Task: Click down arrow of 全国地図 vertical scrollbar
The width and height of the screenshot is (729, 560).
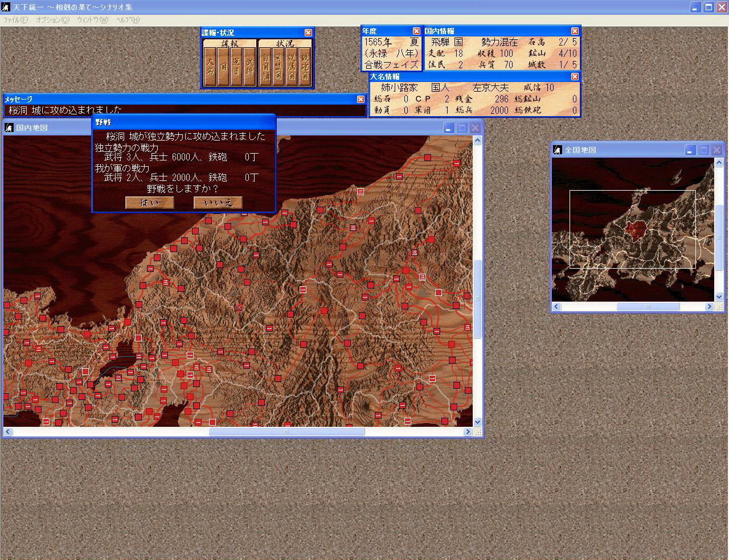Action: (x=719, y=297)
